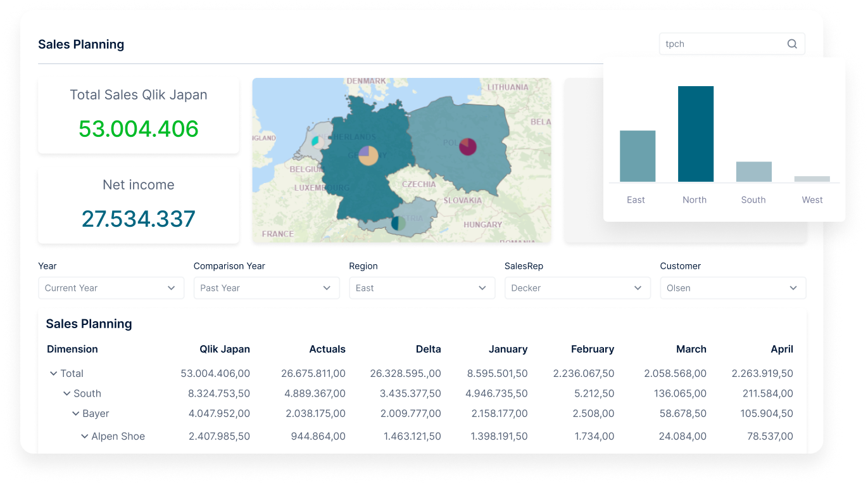Click the pie chart marker on Netherlands
The height and width of the screenshot is (484, 868).
(315, 141)
